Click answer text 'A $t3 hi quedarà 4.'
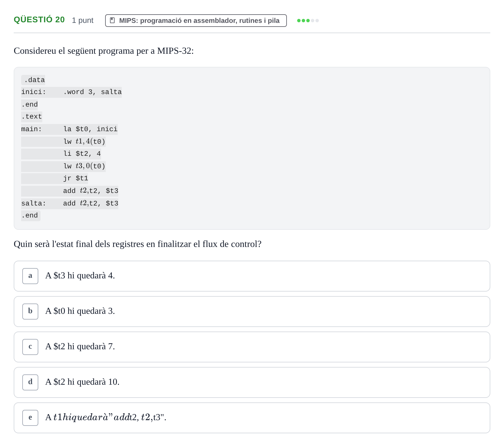This screenshot has width=504, height=447. [80, 276]
